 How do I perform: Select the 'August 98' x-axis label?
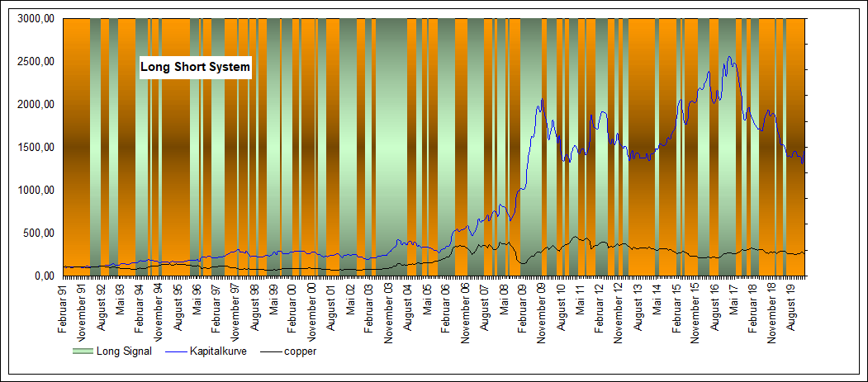point(254,308)
